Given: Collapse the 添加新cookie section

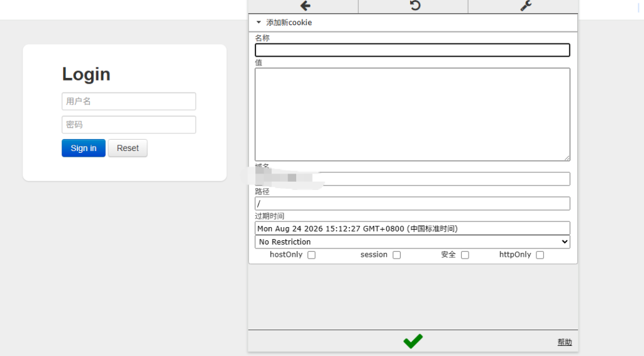Looking at the screenshot, I should (258, 23).
